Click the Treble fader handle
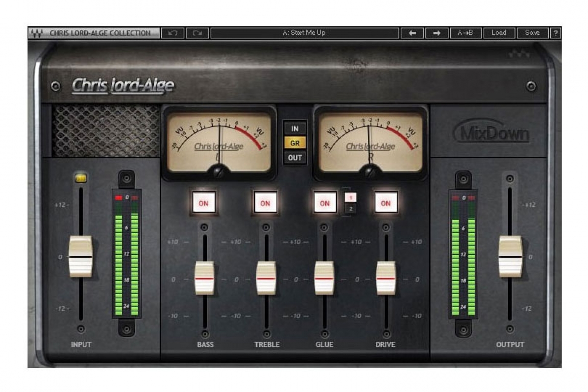This screenshot has width=588, height=392. coord(266,278)
